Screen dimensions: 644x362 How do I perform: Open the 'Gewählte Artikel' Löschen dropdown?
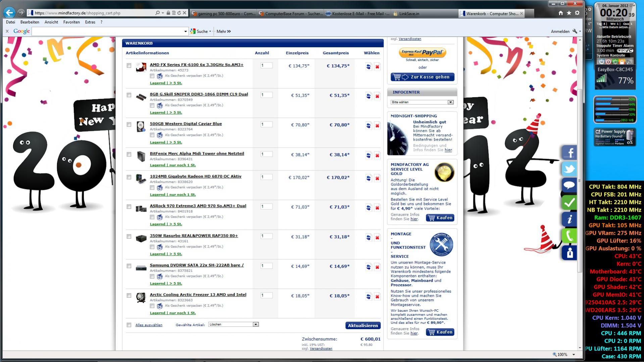(x=234, y=324)
